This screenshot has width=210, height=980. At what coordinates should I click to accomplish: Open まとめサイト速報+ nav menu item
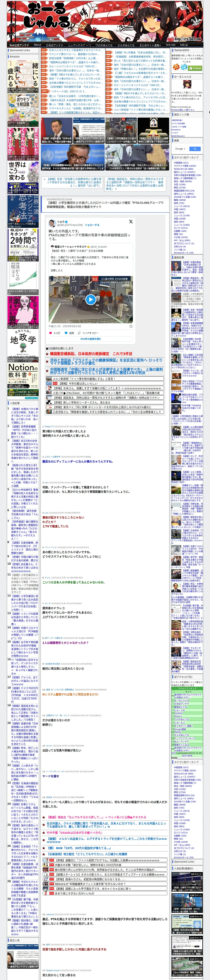(150, 45)
